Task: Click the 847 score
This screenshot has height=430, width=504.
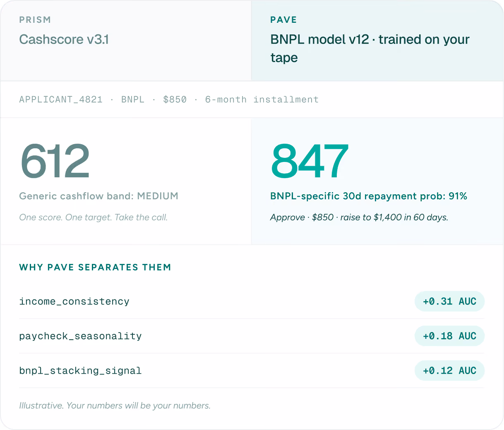Action: click(310, 161)
